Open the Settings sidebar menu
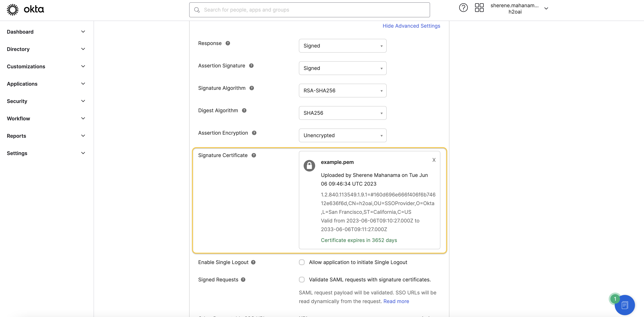The image size is (644, 317). tap(46, 153)
